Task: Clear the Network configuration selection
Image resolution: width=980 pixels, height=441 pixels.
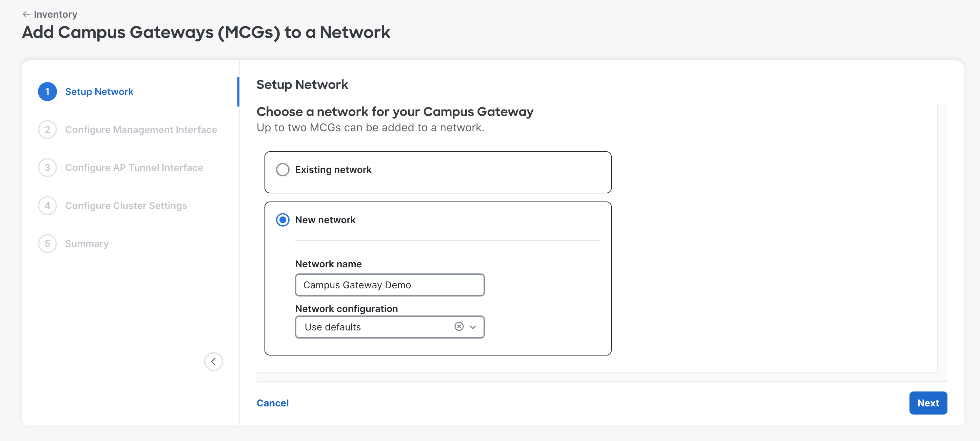Action: coord(459,326)
